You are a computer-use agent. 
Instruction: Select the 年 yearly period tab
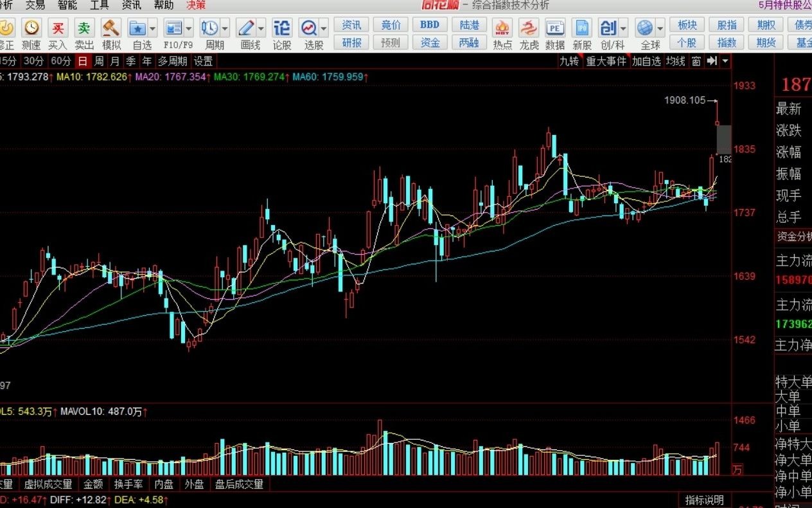tap(147, 61)
